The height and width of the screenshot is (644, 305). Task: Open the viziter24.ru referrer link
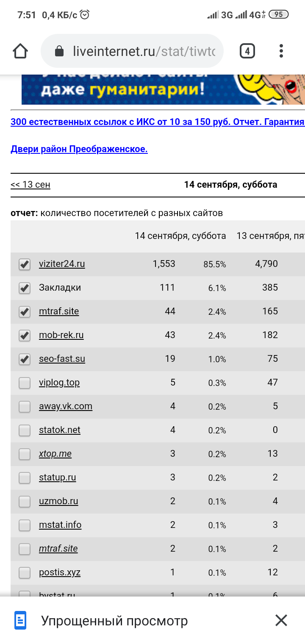point(62,264)
